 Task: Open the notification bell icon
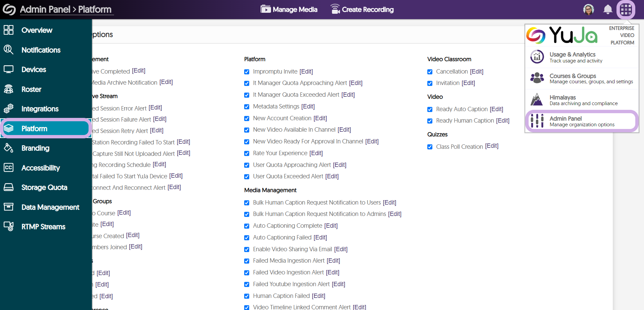[x=607, y=9]
